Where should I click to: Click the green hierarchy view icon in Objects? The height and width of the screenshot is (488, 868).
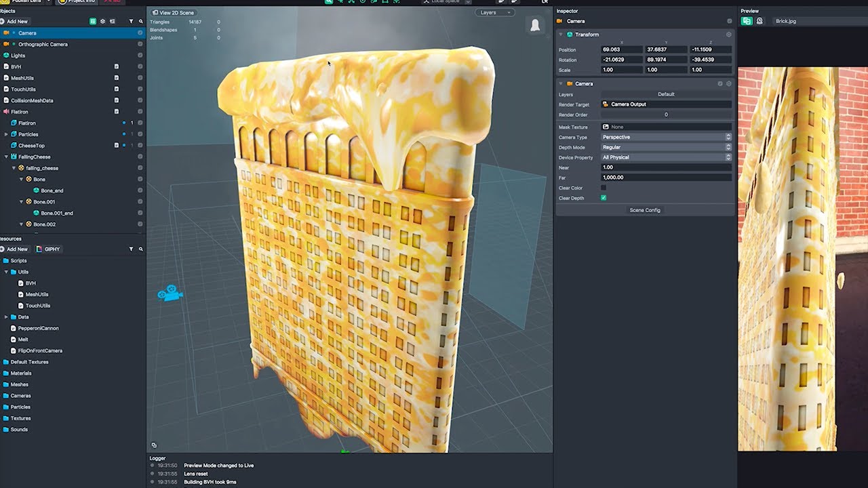93,22
